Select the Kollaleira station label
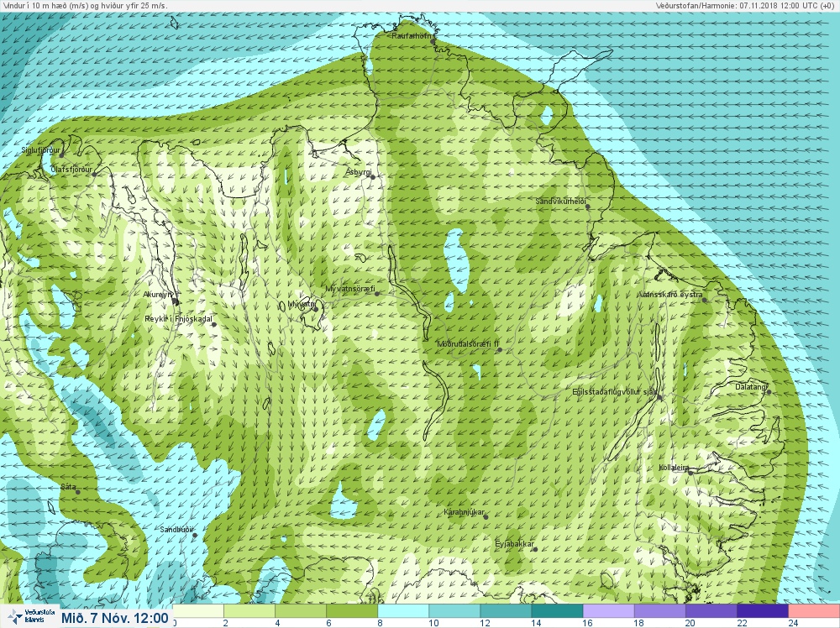 click(674, 468)
